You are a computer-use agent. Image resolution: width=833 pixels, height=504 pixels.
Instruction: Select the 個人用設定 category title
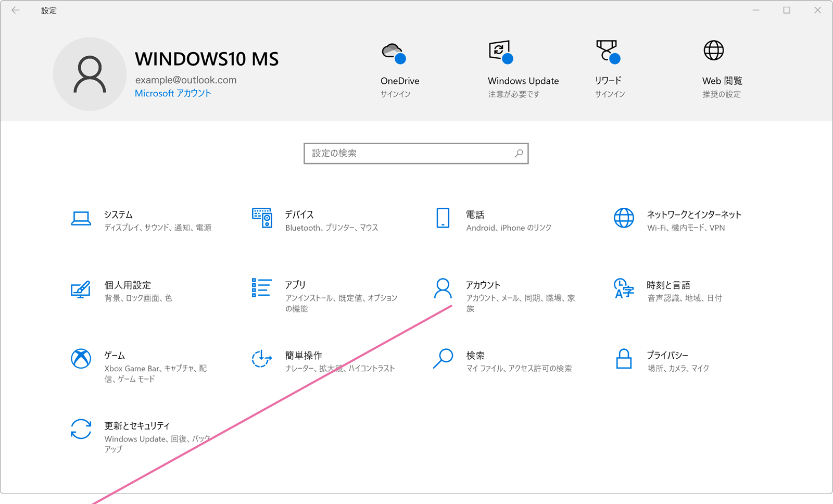pyautogui.click(x=128, y=285)
